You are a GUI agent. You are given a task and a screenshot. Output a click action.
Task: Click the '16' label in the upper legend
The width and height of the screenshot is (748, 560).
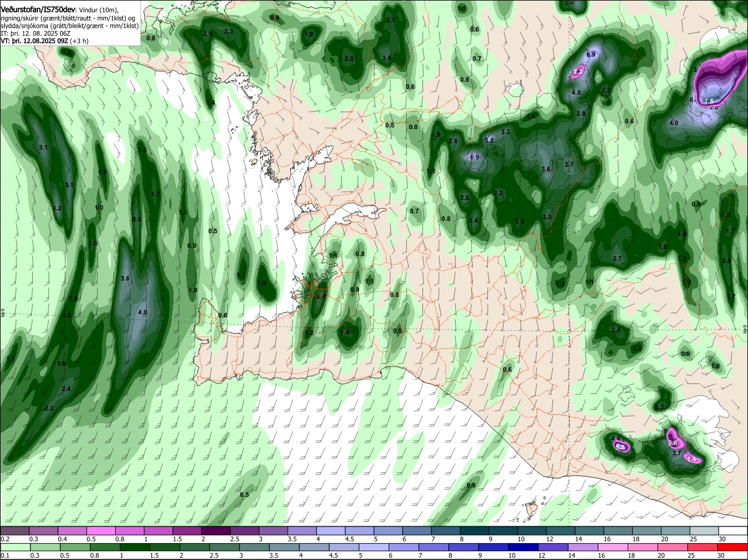click(x=607, y=539)
